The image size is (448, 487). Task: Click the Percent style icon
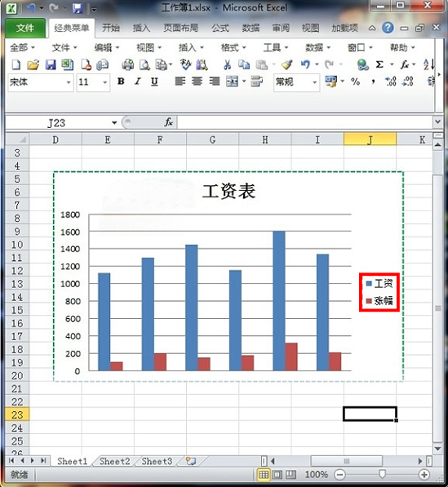pos(356,82)
